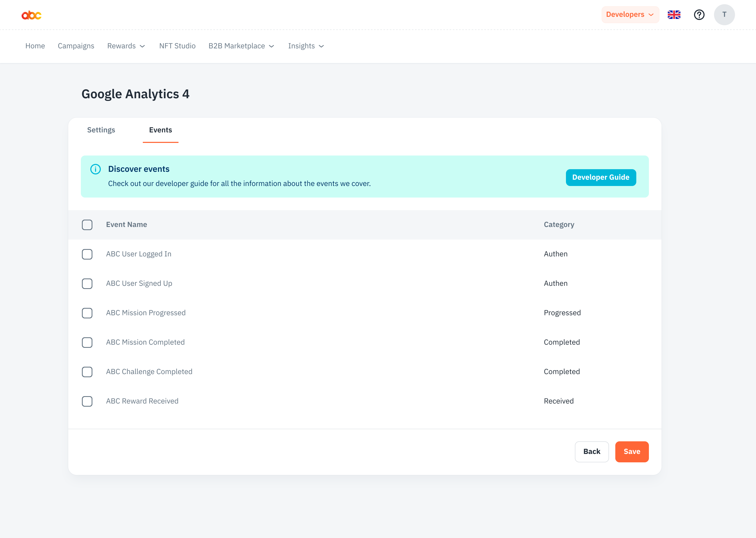
Task: Click the info icon beside Discover events
Action: 95,169
